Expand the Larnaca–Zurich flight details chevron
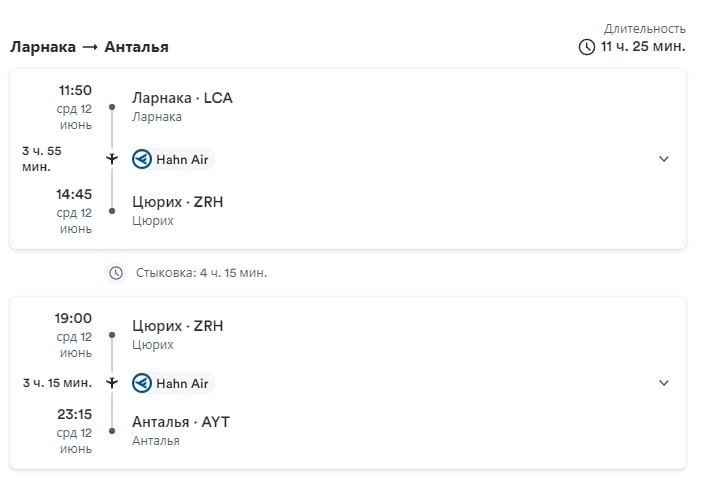This screenshot has height=481, width=704. coord(663,159)
